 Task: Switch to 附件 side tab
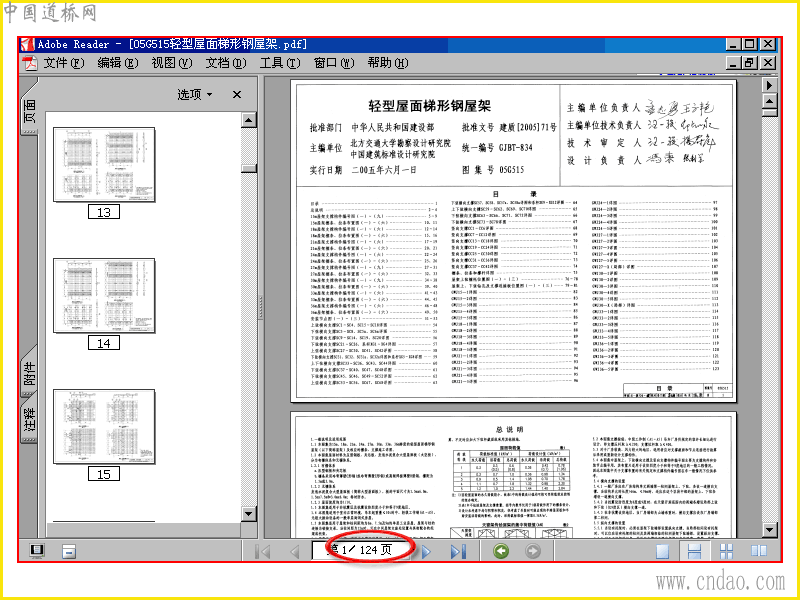(30, 372)
